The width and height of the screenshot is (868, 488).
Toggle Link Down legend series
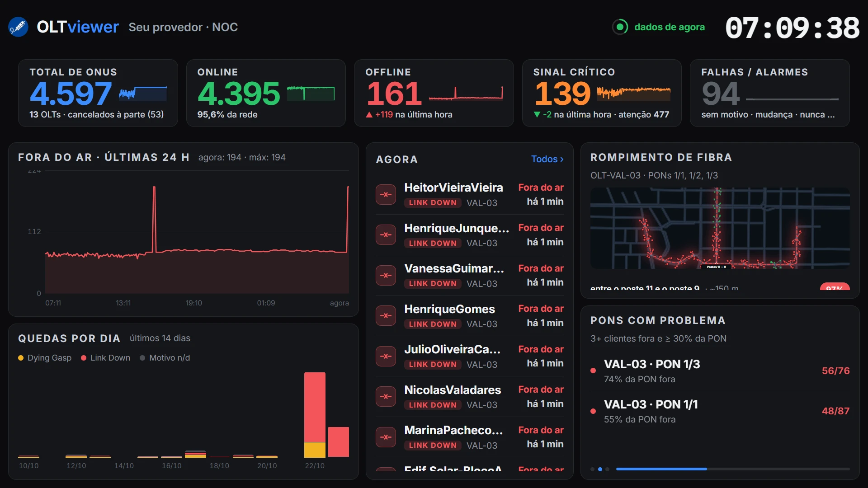pos(105,358)
